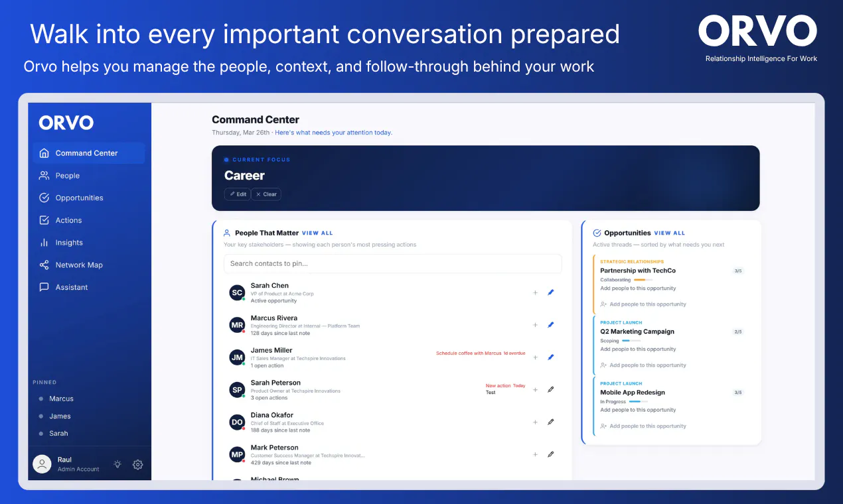843x504 pixels.
Task: Click Q2 Marketing Campaign Scoping progress bar
Action: point(631,341)
